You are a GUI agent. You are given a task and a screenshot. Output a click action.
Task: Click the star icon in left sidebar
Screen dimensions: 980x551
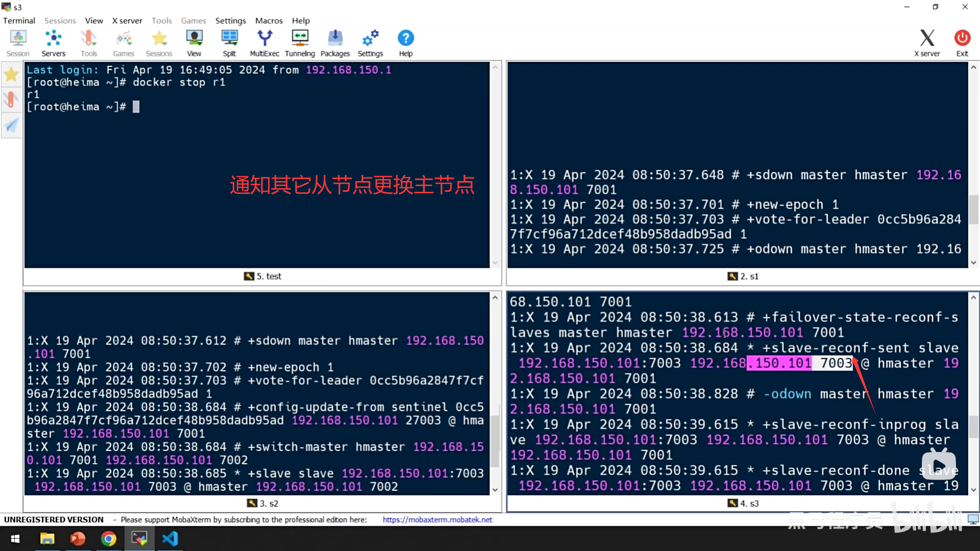[11, 75]
